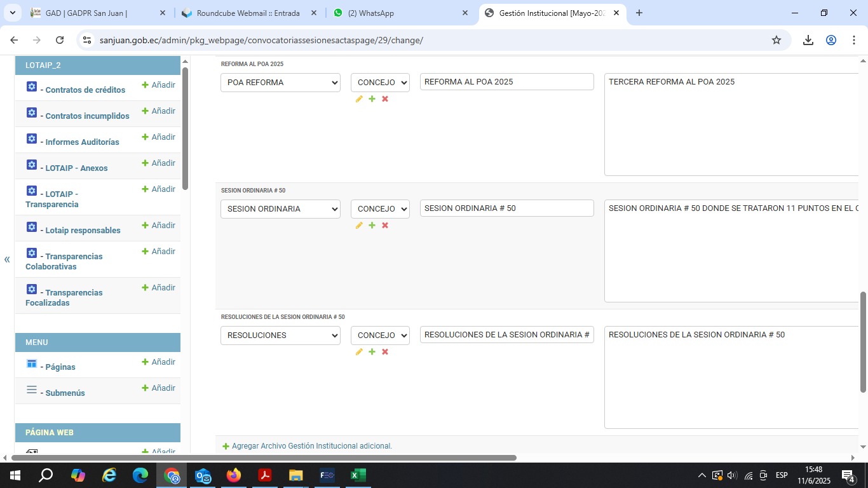This screenshot has width=868, height=488.
Task: Open Excel from the taskbar
Action: [358, 475]
